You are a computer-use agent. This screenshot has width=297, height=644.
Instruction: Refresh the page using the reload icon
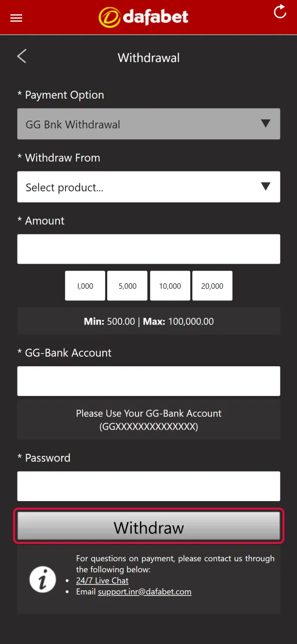[280, 13]
